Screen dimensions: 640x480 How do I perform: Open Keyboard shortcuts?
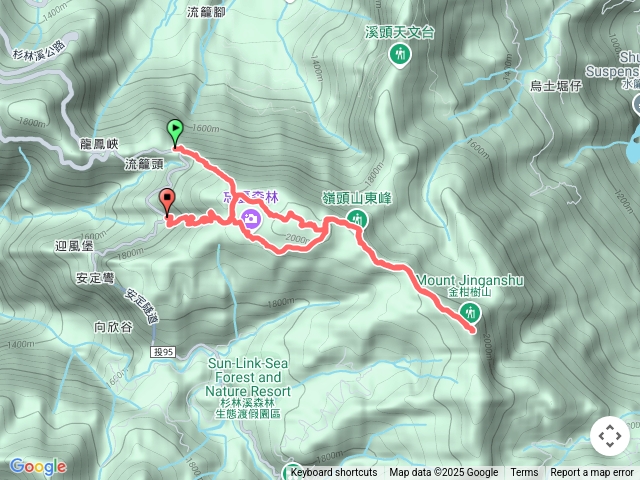pyautogui.click(x=334, y=473)
